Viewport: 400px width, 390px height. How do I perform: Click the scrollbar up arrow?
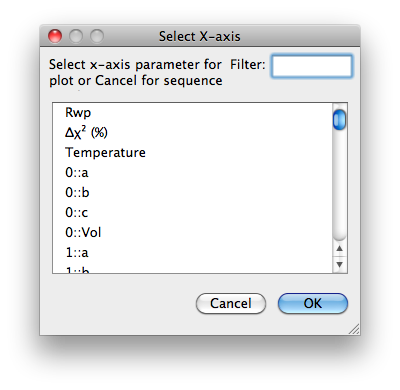click(340, 249)
